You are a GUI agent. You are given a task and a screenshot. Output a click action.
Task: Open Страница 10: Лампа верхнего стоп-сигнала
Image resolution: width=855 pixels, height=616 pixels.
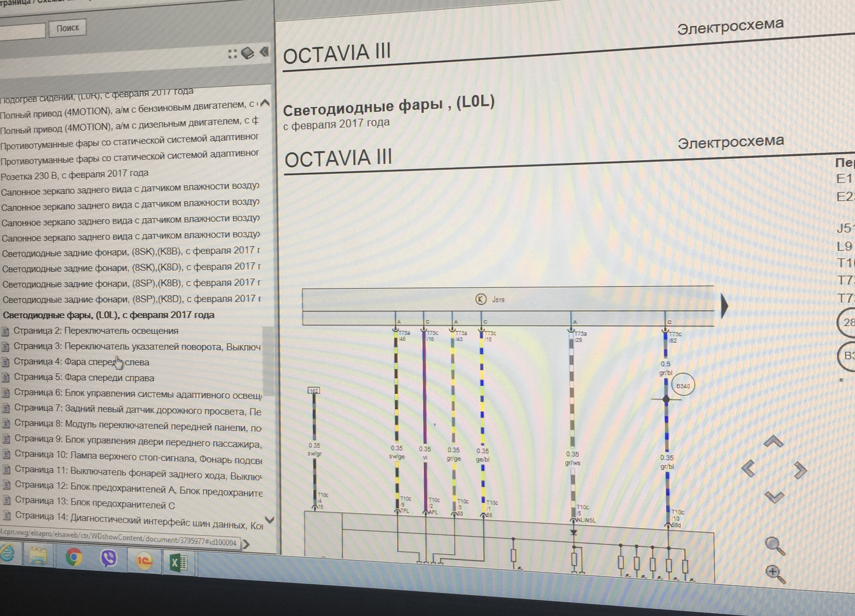[x=138, y=457]
